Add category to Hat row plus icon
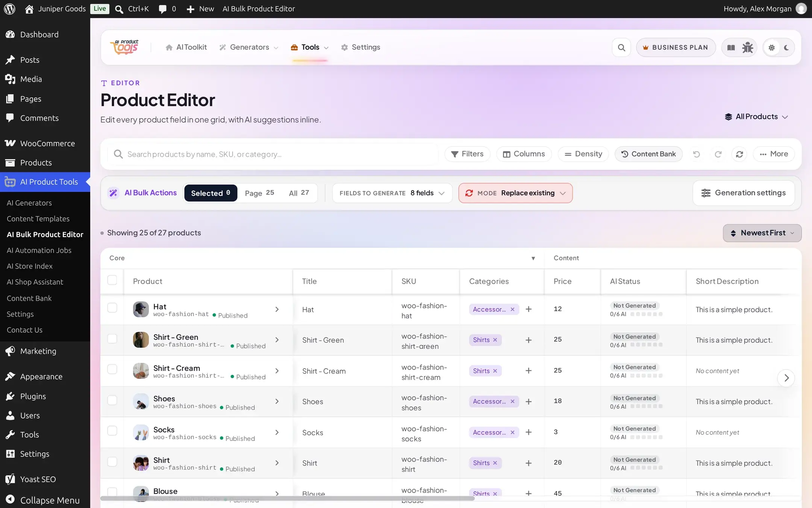 [x=529, y=309]
